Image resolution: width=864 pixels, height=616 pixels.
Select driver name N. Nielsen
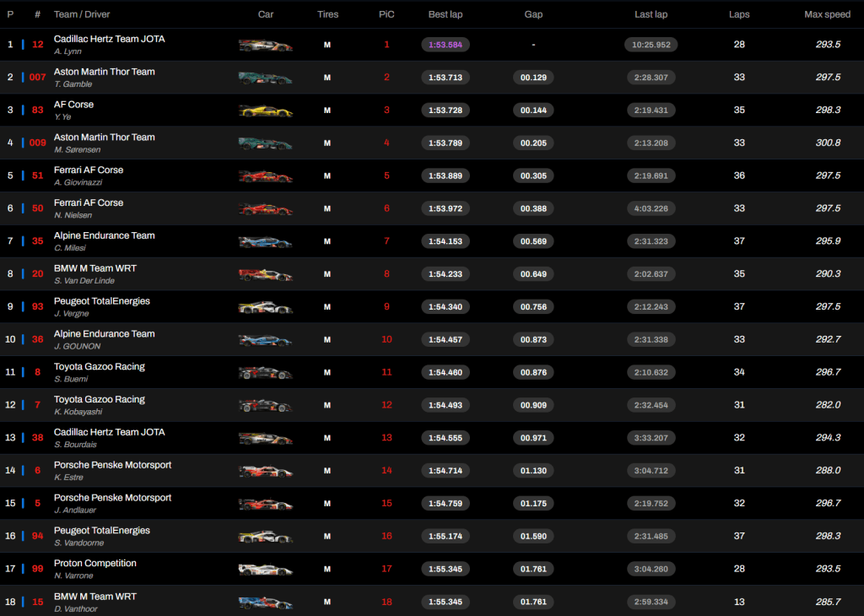73,215
